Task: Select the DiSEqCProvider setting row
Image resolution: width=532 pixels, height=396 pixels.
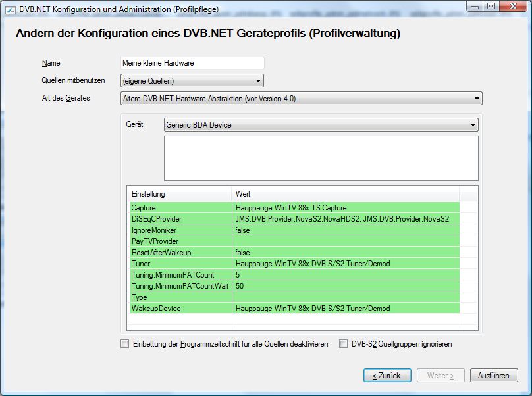Action: pos(180,219)
